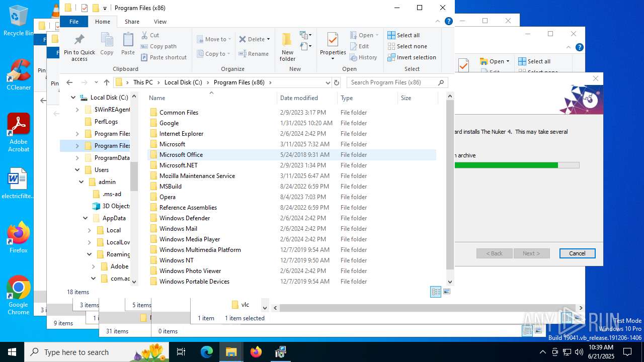Open the Google Chrome desktop icon
This screenshot has height=362, width=644.
click(19, 296)
